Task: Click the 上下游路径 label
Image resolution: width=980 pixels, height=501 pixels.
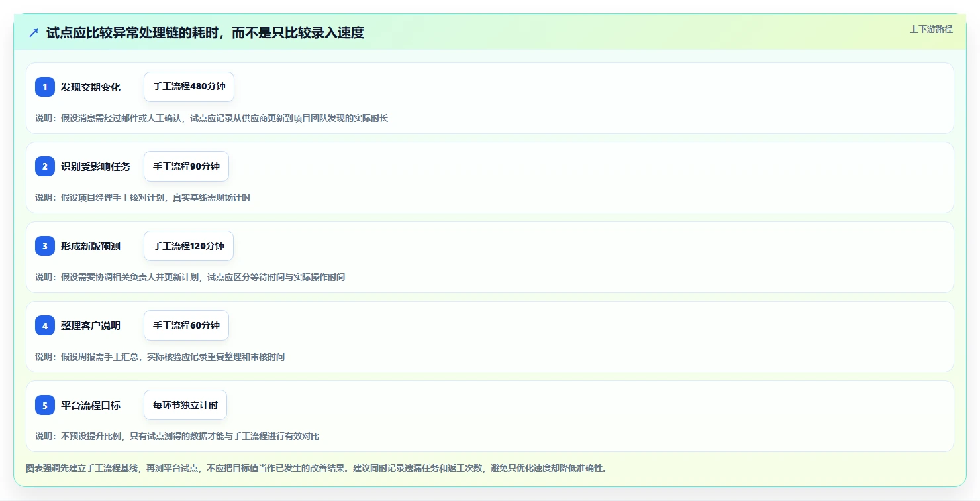Action: pos(931,29)
